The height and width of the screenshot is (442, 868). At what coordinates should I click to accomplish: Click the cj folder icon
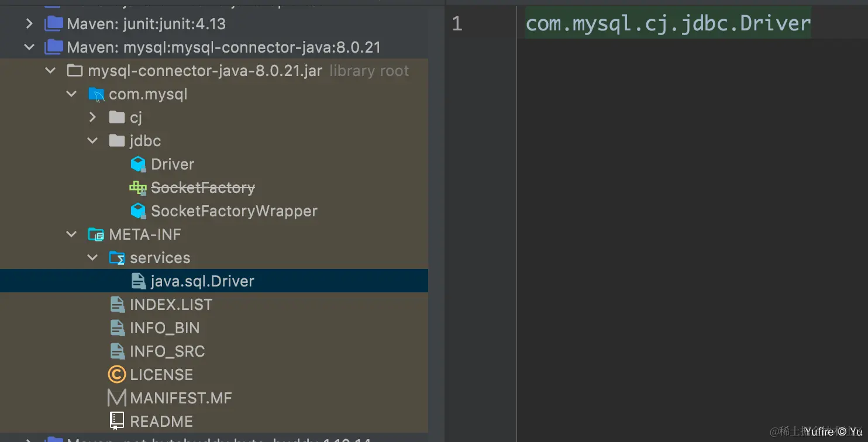(x=117, y=118)
